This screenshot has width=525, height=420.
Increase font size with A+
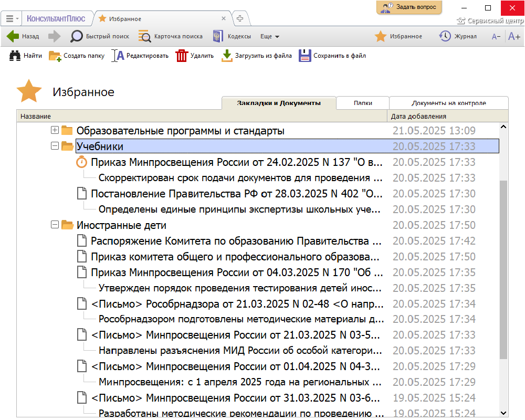[x=514, y=36]
